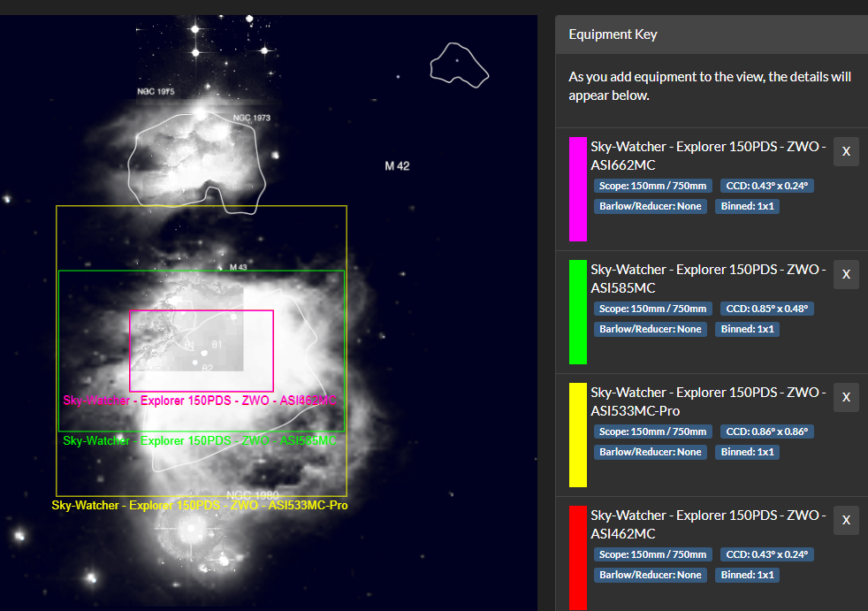The image size is (868, 611).
Task: Click the NGC 1975 label on the map
Action: (156, 91)
